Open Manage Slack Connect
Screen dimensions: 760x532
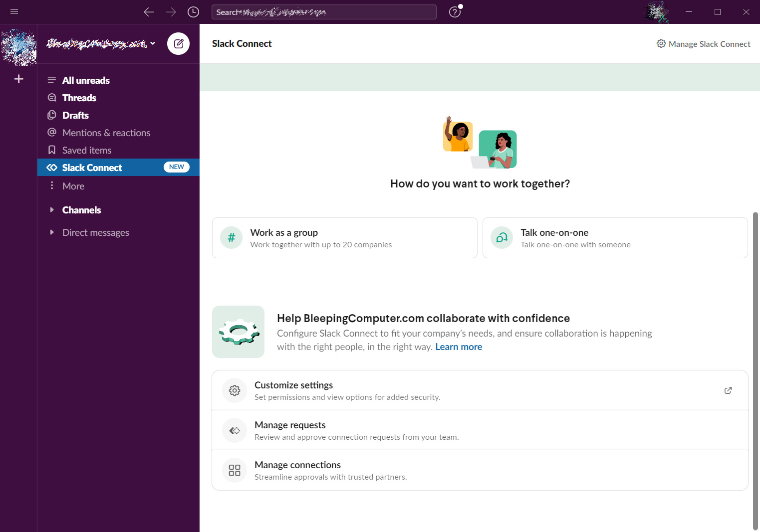pyautogui.click(x=703, y=44)
